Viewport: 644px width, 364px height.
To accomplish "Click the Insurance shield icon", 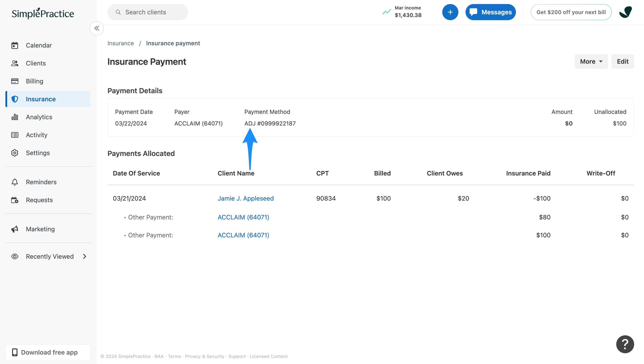I will point(15,99).
